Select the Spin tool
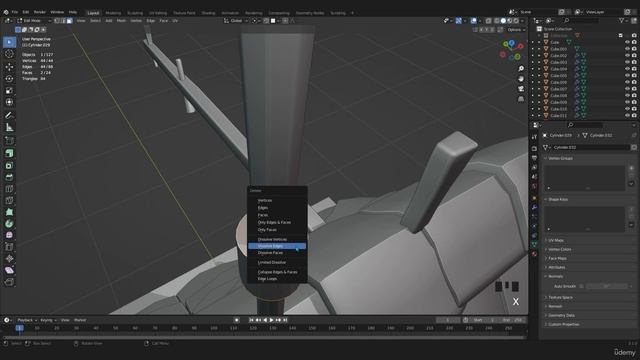Image resolution: width=640 pixels, height=360 pixels. tap(9, 224)
